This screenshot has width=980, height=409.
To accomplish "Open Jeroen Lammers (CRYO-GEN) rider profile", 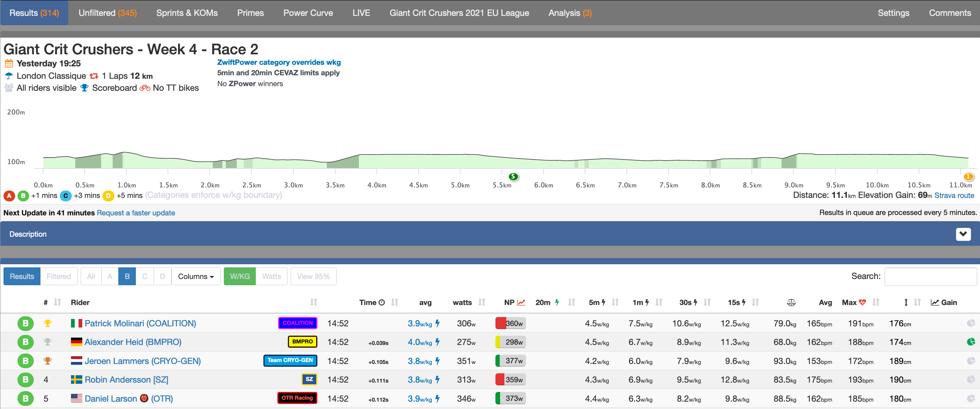I will tap(143, 361).
